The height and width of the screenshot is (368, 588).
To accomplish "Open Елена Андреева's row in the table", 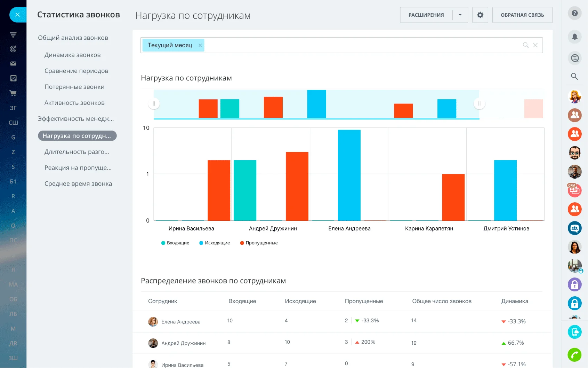I will [180, 322].
